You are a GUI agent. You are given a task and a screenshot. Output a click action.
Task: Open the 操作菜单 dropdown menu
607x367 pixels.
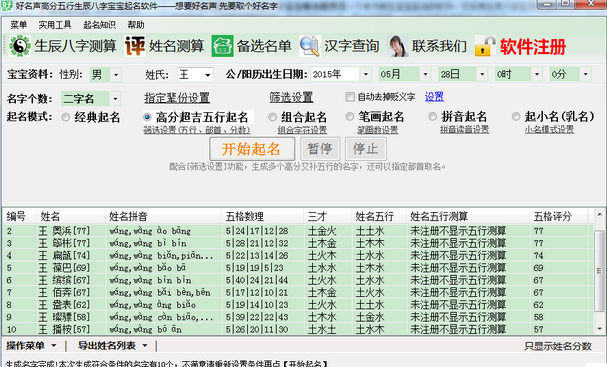pyautogui.click(x=31, y=345)
